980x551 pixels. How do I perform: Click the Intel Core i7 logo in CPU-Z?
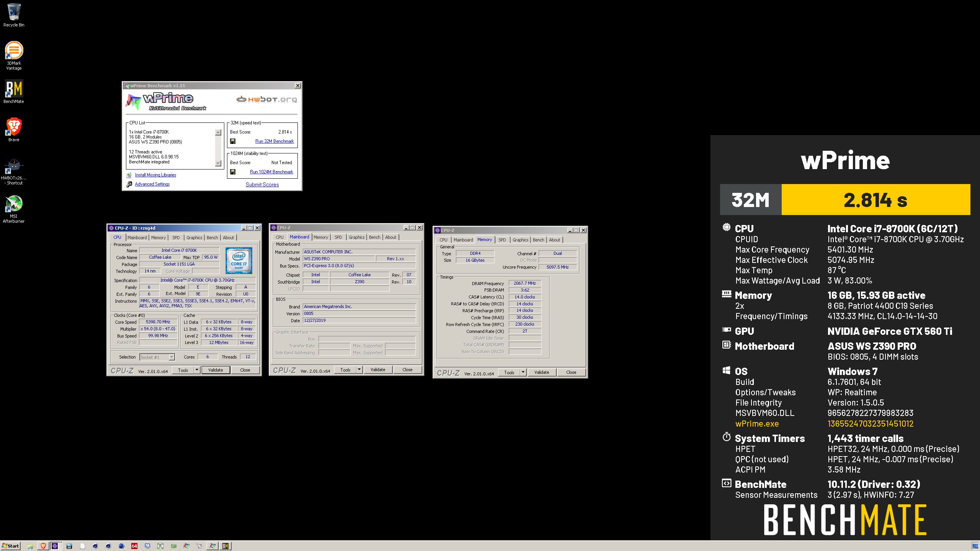coord(238,260)
